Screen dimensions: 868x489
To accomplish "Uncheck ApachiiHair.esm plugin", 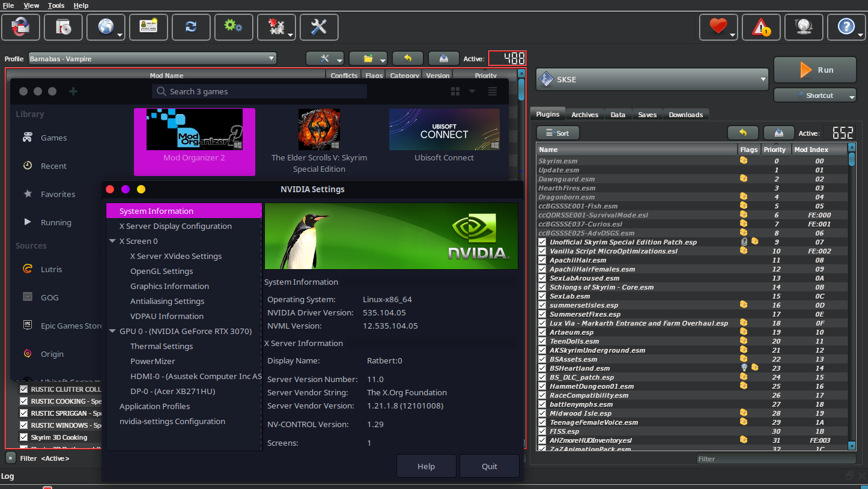I will (x=542, y=260).
